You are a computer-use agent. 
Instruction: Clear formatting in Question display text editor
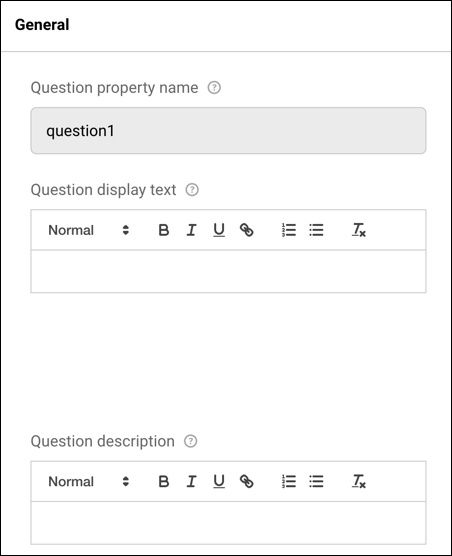click(359, 230)
